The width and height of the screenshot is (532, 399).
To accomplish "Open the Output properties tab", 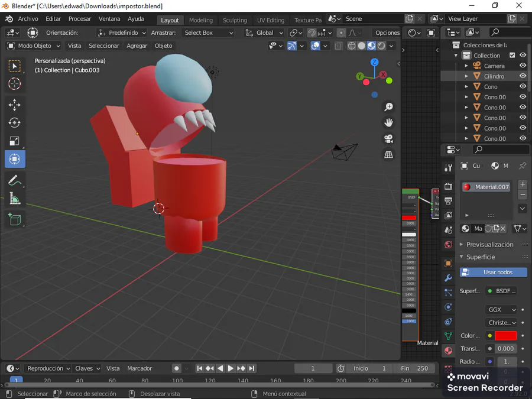I will 448,201.
